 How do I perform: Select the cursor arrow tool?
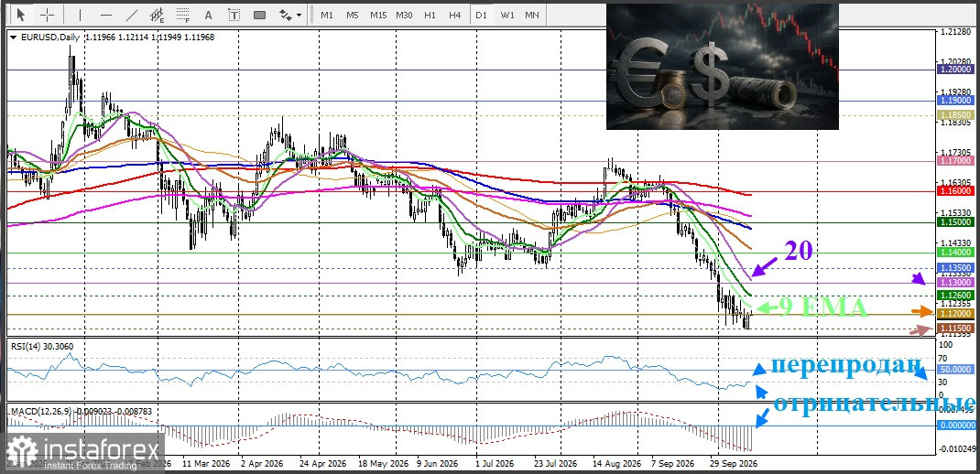tap(21, 15)
